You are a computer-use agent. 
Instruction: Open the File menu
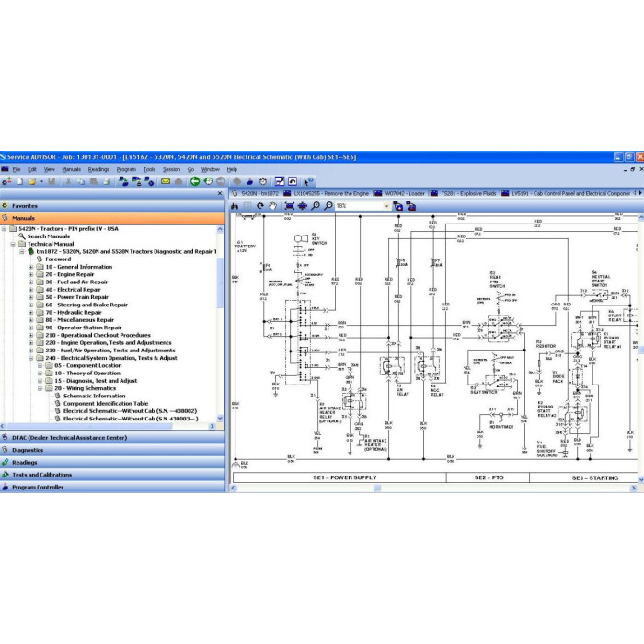coord(17,169)
